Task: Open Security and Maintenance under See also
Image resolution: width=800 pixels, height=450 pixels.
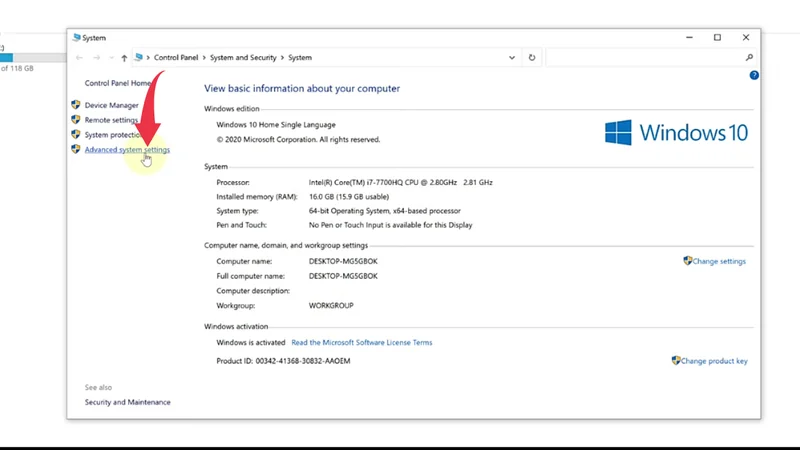Action: (127, 402)
